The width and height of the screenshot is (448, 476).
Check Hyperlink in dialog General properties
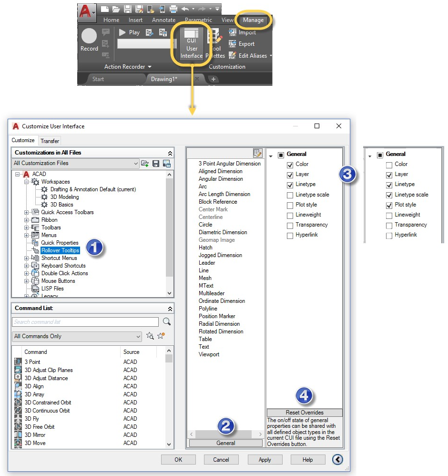click(x=290, y=236)
